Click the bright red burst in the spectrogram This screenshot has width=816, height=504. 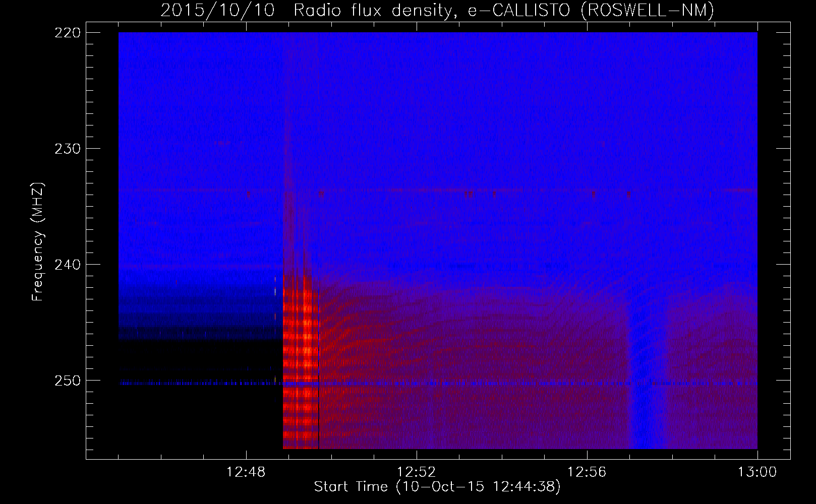click(301, 363)
